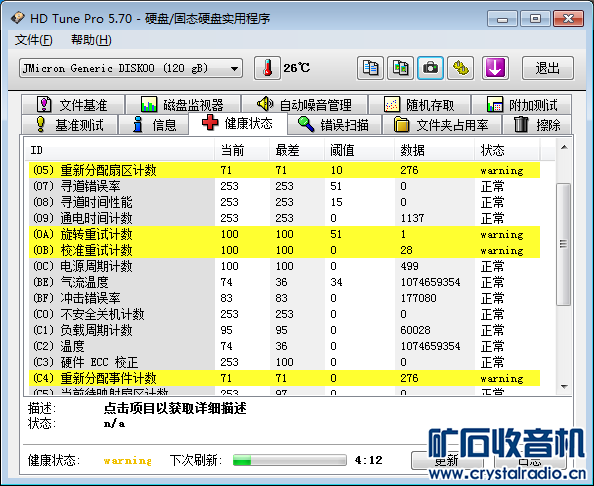Click the data value 1137 for power-on hours
This screenshot has height=486, width=594.
412,218
